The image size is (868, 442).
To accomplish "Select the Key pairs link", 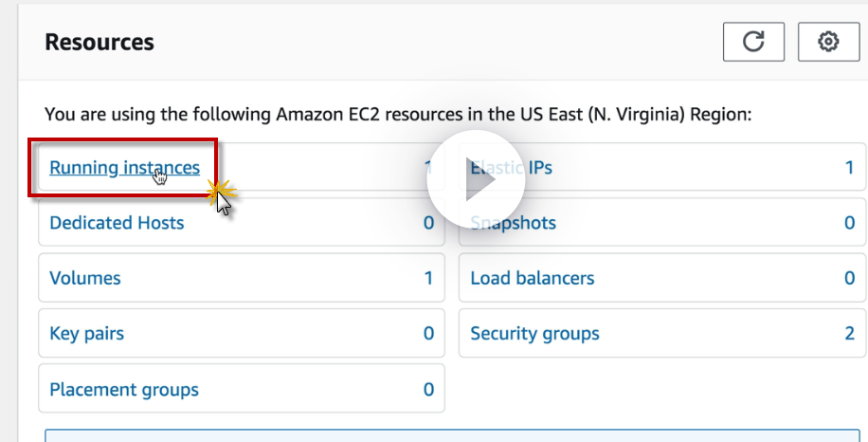I will click(86, 333).
